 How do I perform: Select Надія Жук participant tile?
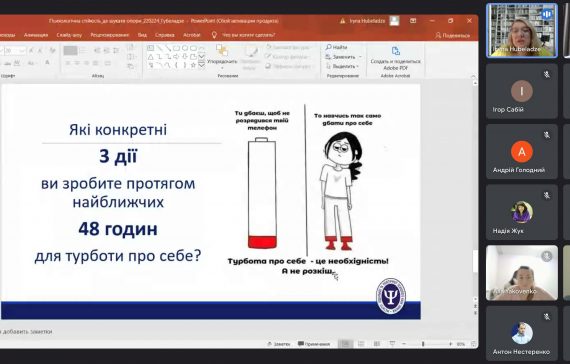coord(522,212)
